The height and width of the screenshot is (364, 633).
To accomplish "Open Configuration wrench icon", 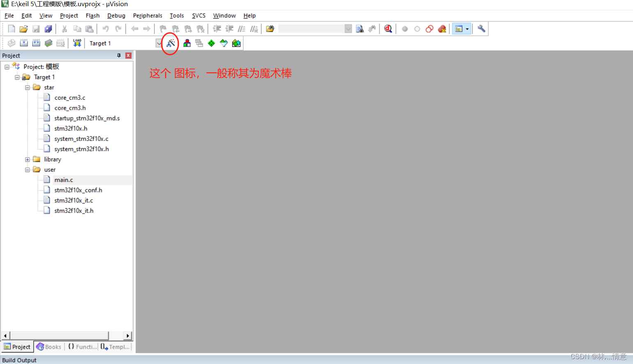I will (x=481, y=29).
